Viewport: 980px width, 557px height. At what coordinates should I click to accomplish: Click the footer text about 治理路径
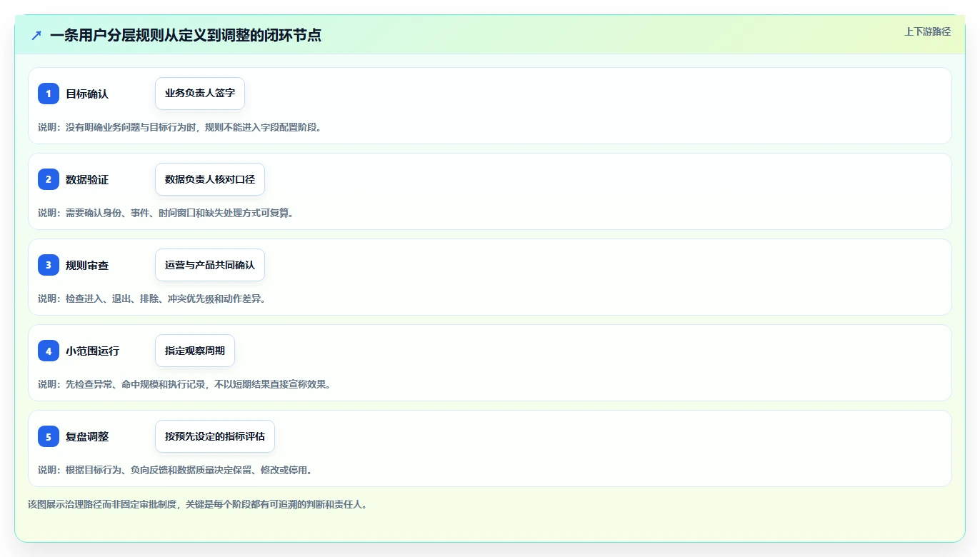(x=197, y=504)
